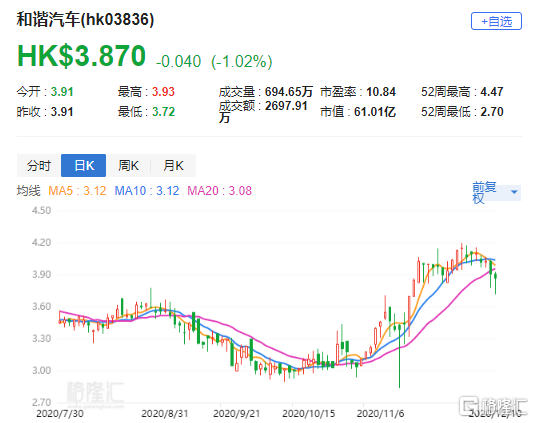Open the 周K weekly chart tab
This screenshot has width=534, height=423.
128,166
